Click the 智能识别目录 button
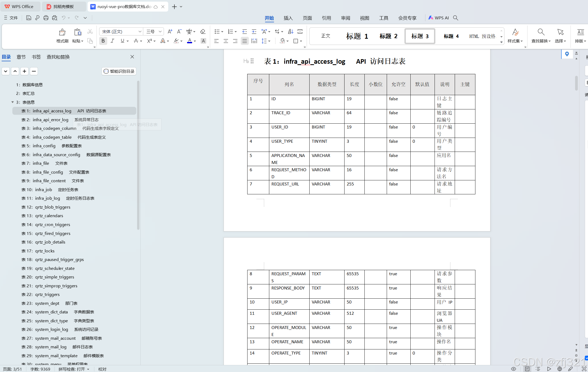The image size is (588, 372). (119, 71)
